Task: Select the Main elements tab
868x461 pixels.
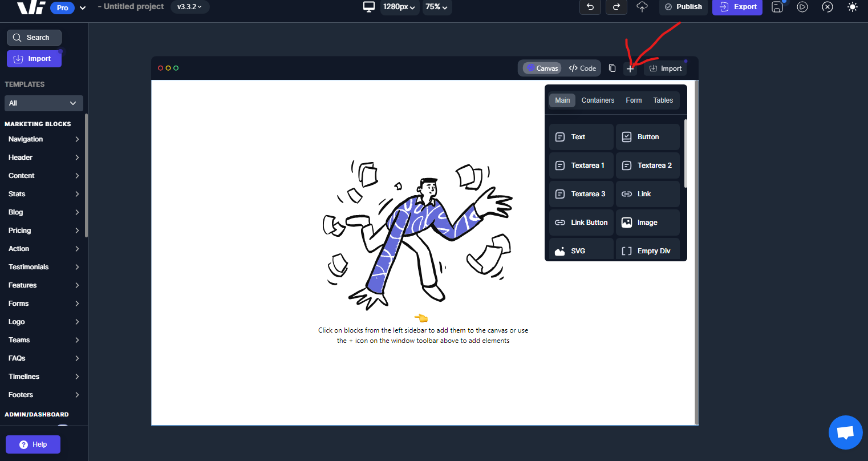Action: click(562, 100)
